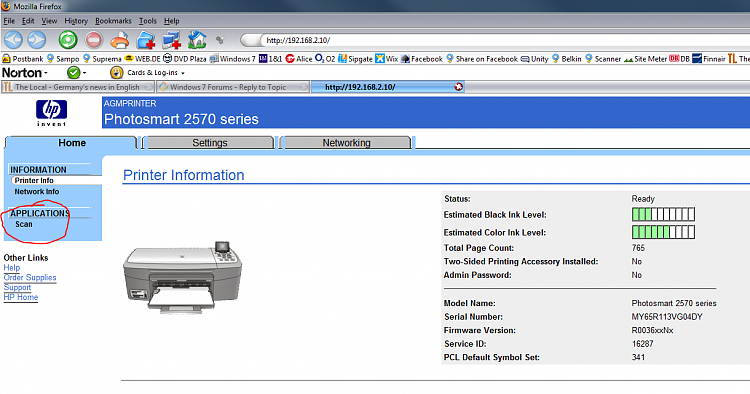Click the HP invent logo
The height and width of the screenshot is (394, 750).
51,113
